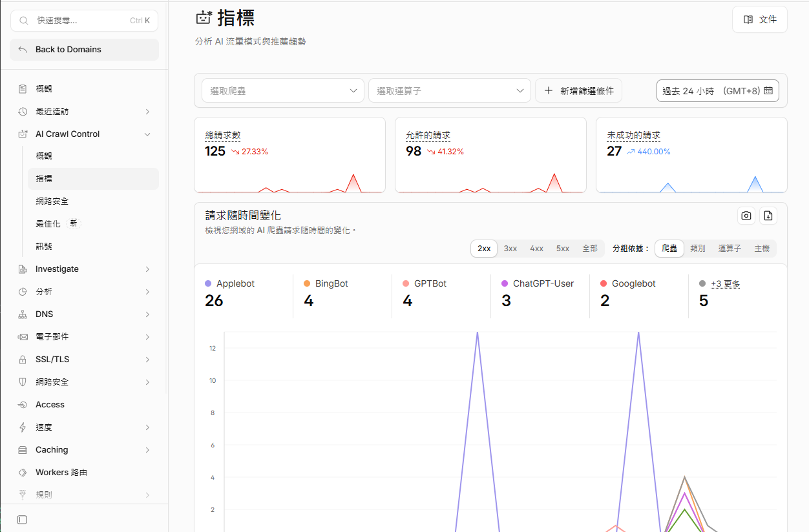Group chart by 類別
809x532 pixels.
[698, 249]
